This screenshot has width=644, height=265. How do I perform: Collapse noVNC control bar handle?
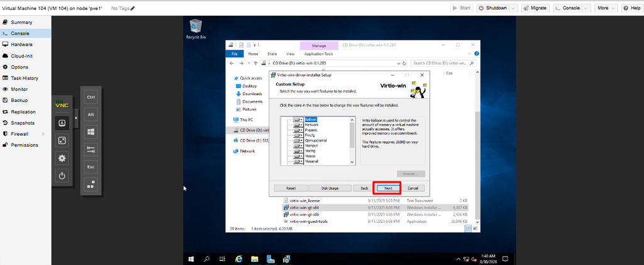click(x=76, y=118)
